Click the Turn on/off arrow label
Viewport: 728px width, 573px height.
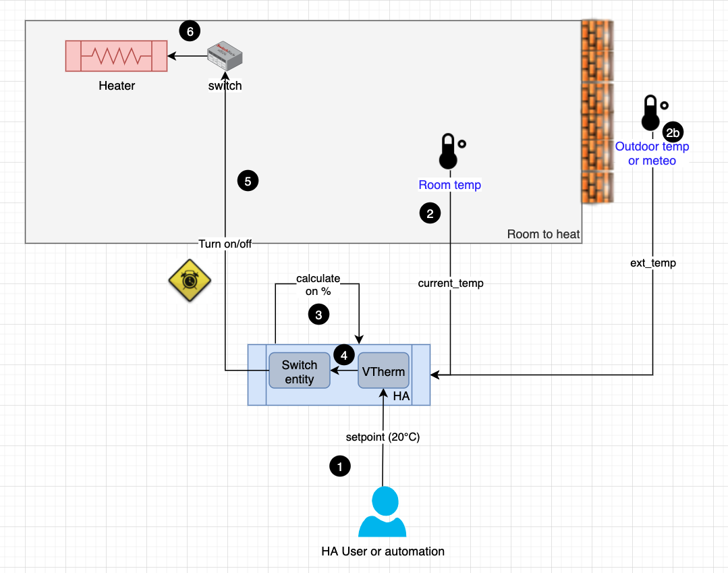click(225, 244)
